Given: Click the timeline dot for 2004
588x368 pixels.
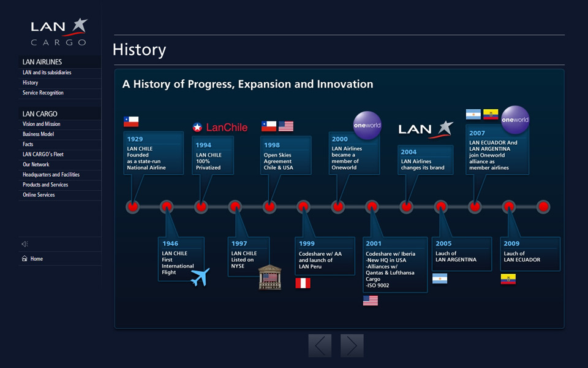Looking at the screenshot, I should click(406, 207).
